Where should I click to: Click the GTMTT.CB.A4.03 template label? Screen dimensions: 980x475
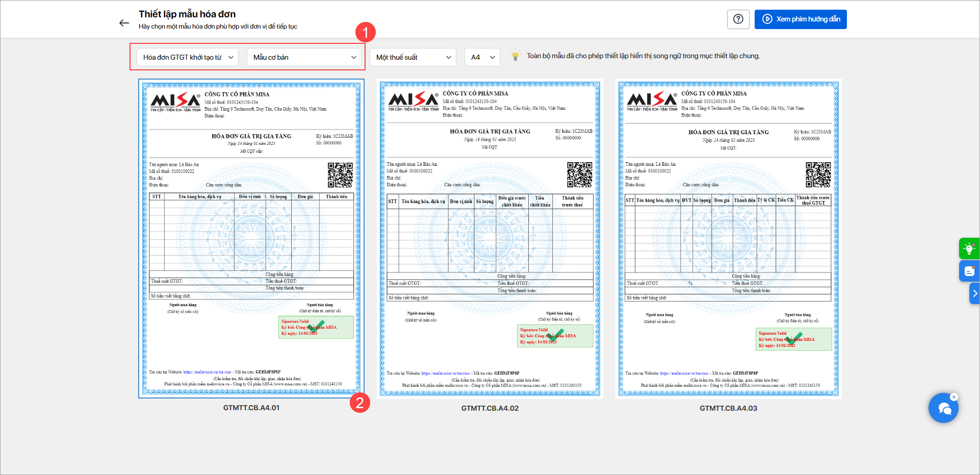click(728, 408)
